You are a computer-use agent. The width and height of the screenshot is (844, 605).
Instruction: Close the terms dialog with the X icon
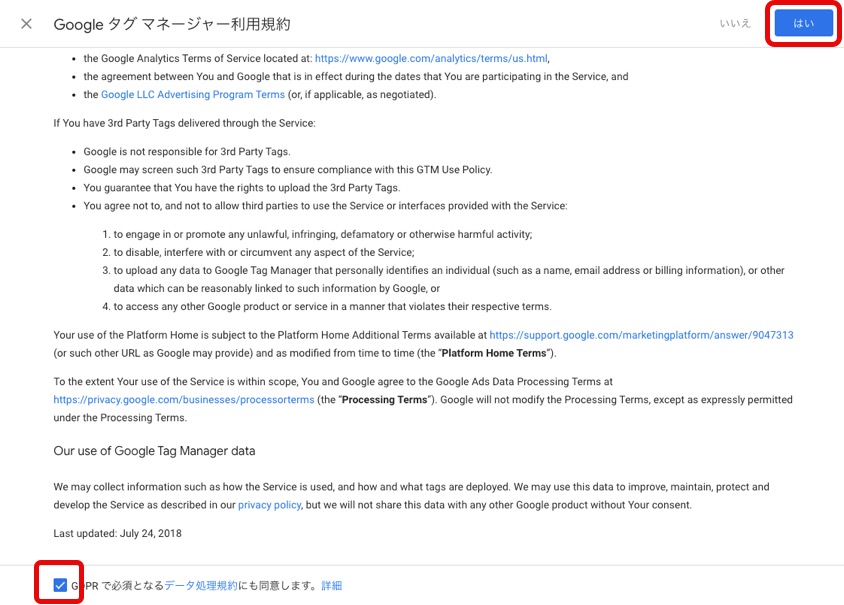26,24
